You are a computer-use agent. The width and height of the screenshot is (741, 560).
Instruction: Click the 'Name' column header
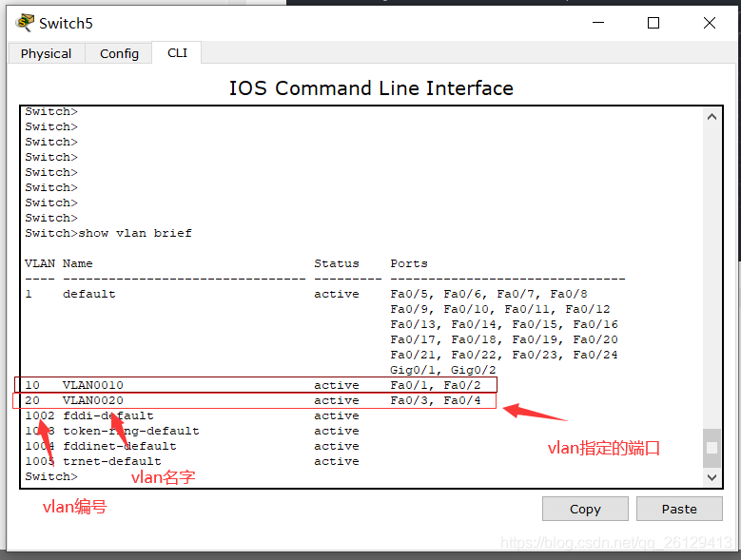click(78, 263)
